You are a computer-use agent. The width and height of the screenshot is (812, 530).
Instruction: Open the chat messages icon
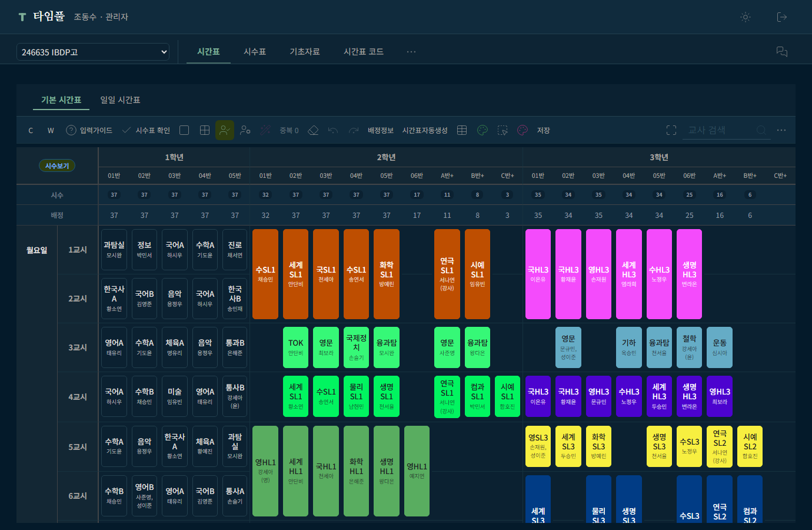[x=782, y=52]
